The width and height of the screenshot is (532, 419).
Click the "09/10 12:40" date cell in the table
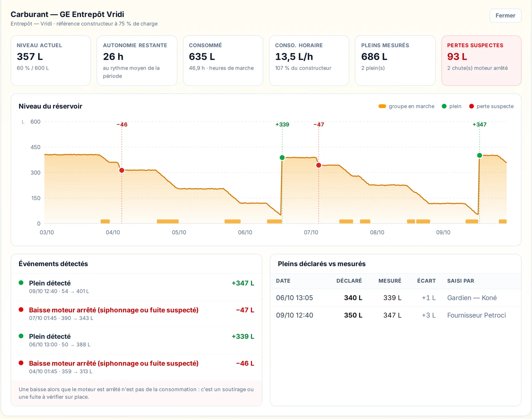click(x=294, y=315)
